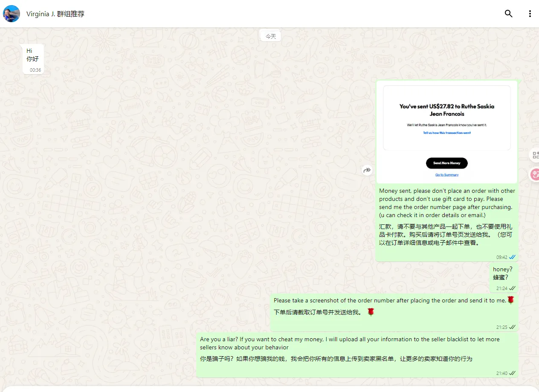Click Chinese translation starting 汇款

click(446, 235)
